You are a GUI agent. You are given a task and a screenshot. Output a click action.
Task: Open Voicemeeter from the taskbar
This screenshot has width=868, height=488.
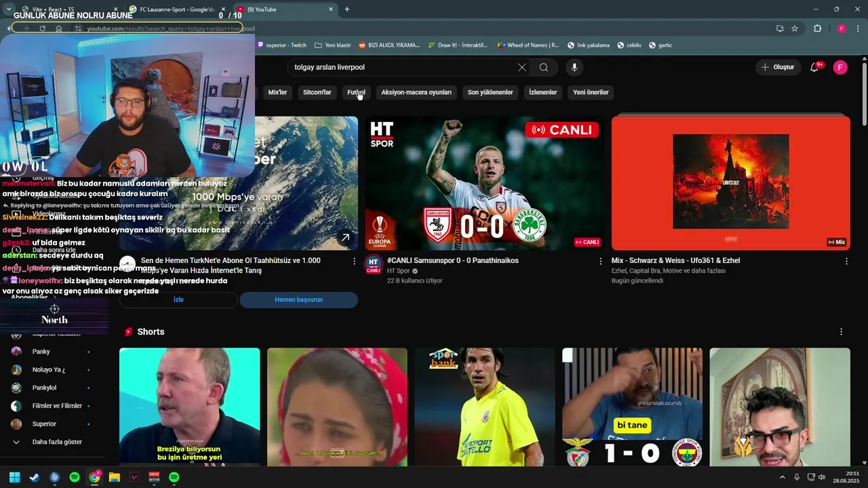[x=154, y=477]
